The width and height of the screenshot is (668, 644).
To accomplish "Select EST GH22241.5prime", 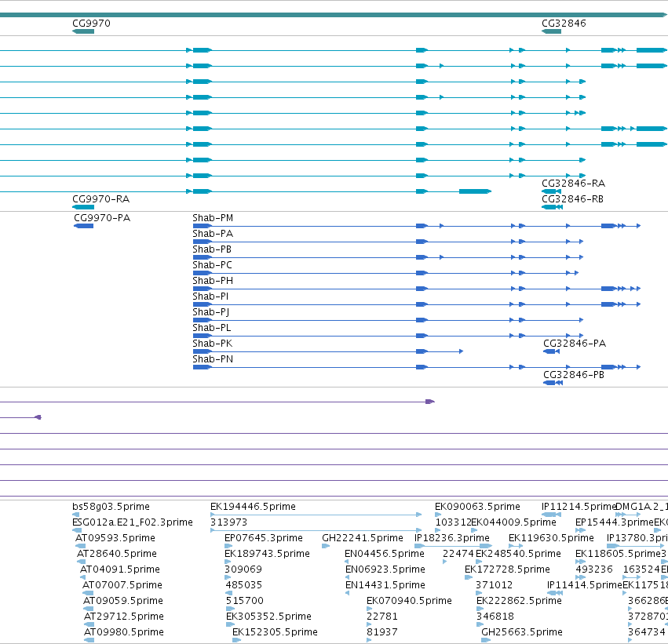I will pos(363,538).
